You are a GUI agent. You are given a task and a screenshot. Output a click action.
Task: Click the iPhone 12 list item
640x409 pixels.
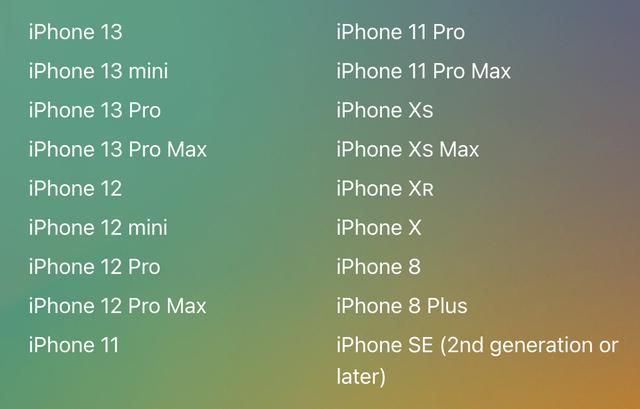[x=75, y=189]
